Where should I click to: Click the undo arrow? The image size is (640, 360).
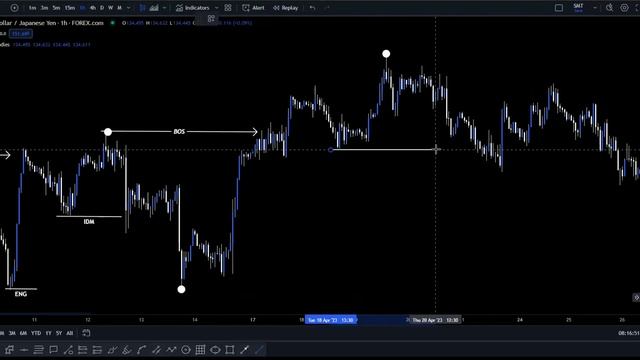click(x=312, y=8)
